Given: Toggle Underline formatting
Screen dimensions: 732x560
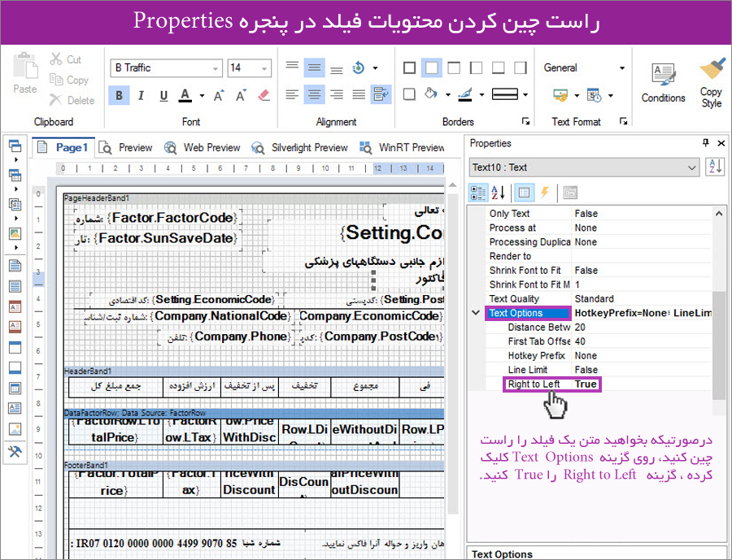Looking at the screenshot, I should (163, 96).
